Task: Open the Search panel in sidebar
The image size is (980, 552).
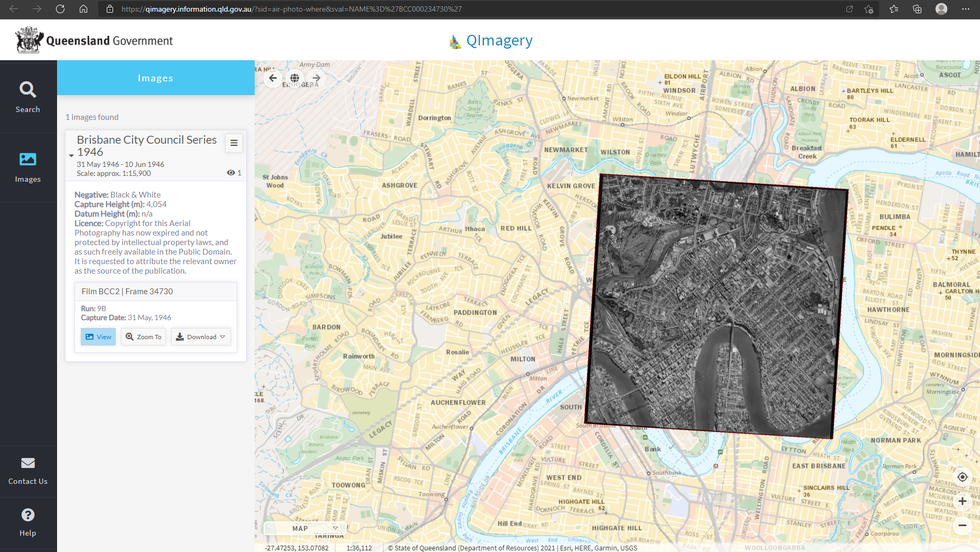Action: coord(28,97)
